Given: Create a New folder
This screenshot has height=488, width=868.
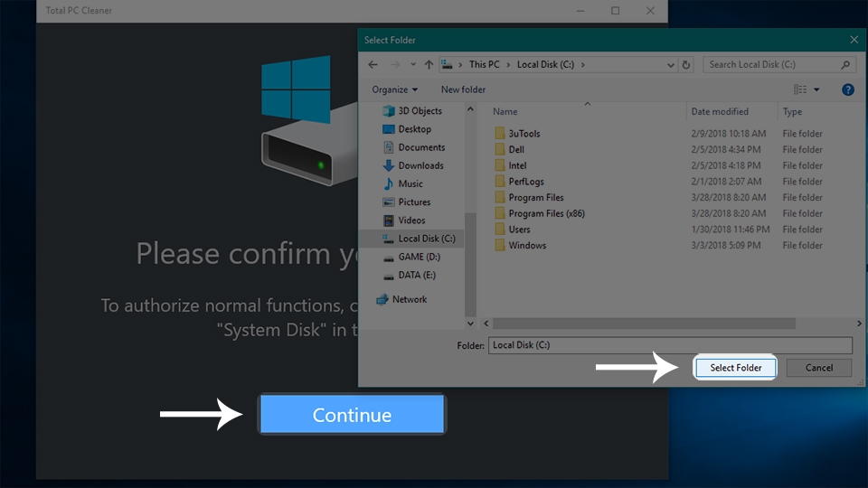Looking at the screenshot, I should tap(463, 89).
